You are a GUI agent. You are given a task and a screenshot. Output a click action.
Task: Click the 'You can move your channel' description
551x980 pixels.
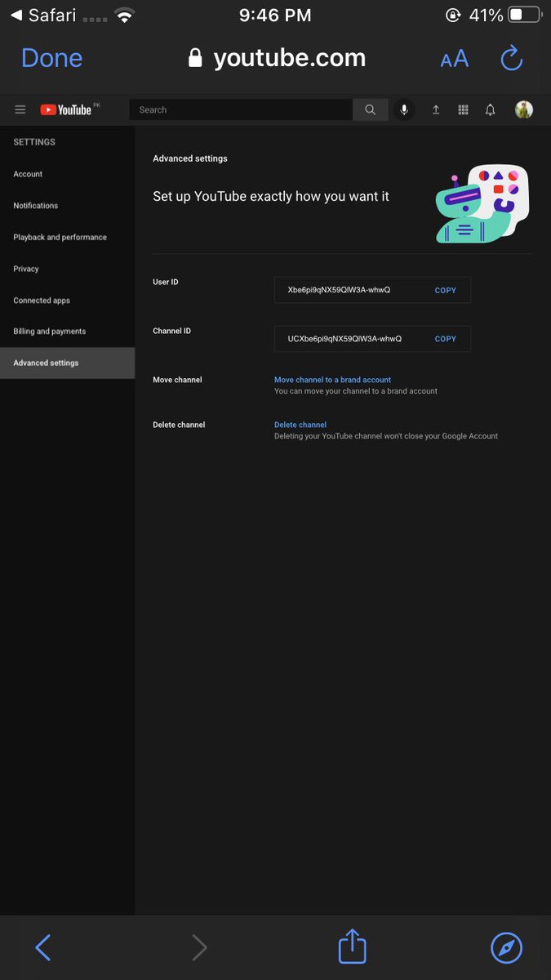[x=356, y=391]
